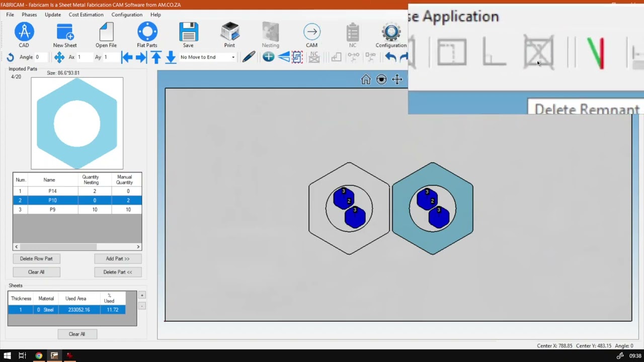The width and height of the screenshot is (644, 362).
Task: Move part to the right end
Action: point(141,57)
